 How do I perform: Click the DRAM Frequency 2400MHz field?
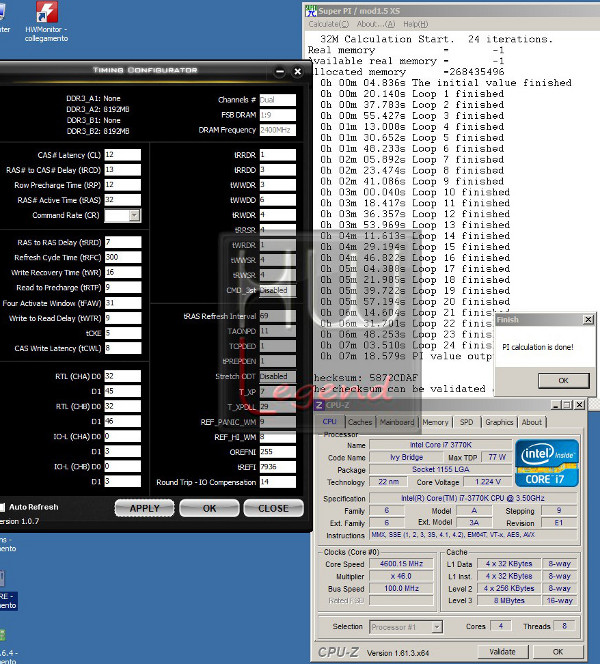(x=278, y=130)
